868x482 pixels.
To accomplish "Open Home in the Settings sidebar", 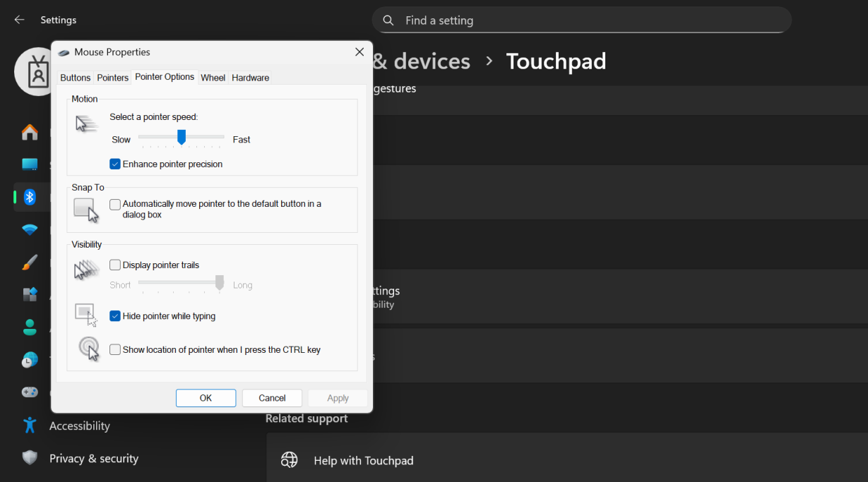I will pyautogui.click(x=30, y=132).
